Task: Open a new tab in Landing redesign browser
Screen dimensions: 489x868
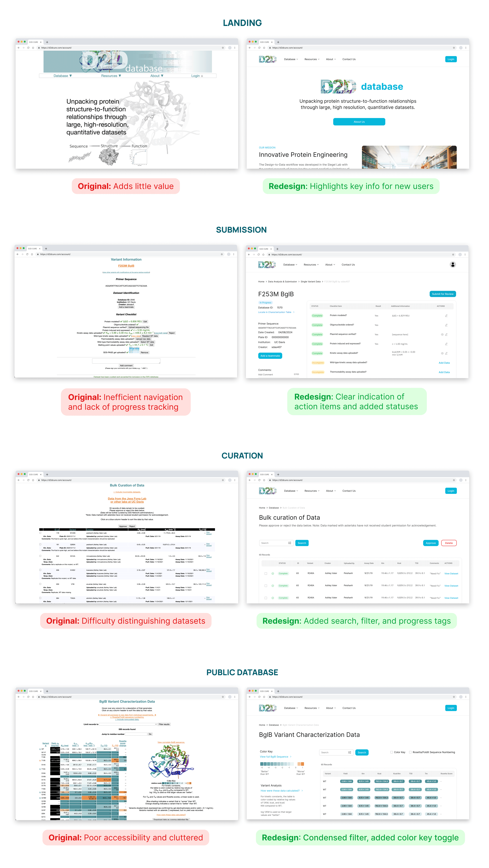Action: (x=278, y=42)
